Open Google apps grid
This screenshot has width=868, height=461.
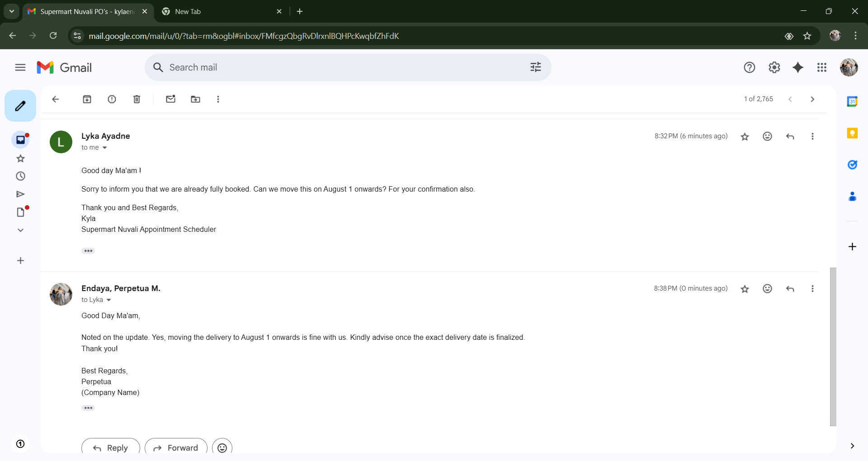pos(822,67)
